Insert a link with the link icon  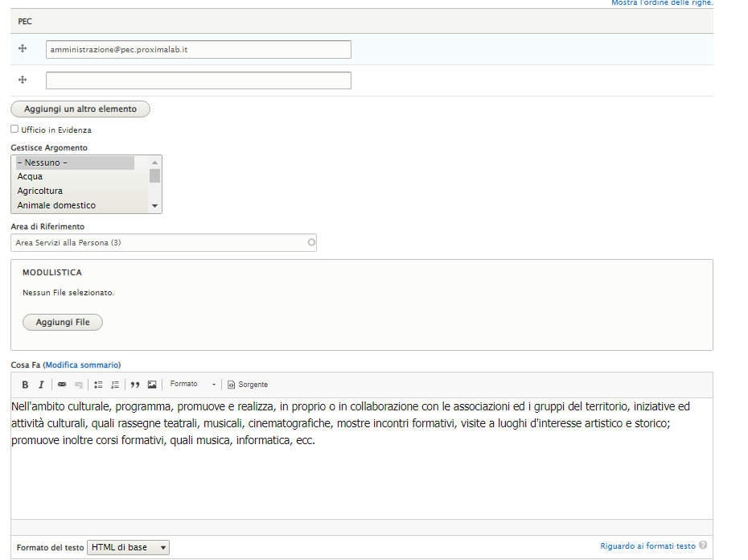62,385
